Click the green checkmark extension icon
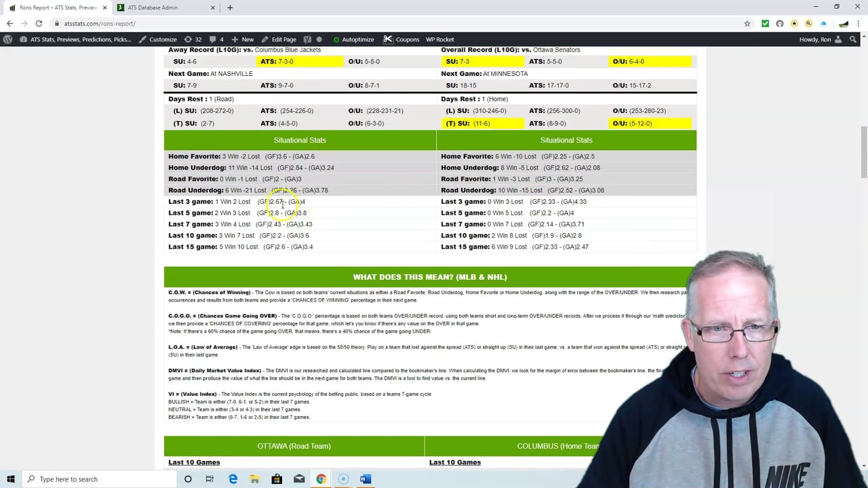This screenshot has width=868, height=488. pyautogui.click(x=765, y=24)
